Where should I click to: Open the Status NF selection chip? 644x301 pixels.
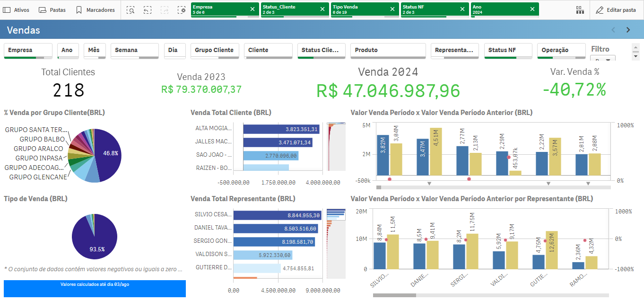(428, 10)
